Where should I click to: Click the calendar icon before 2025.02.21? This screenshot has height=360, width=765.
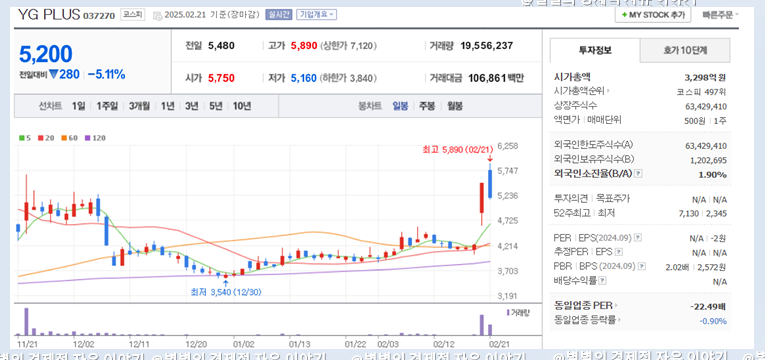157,15
